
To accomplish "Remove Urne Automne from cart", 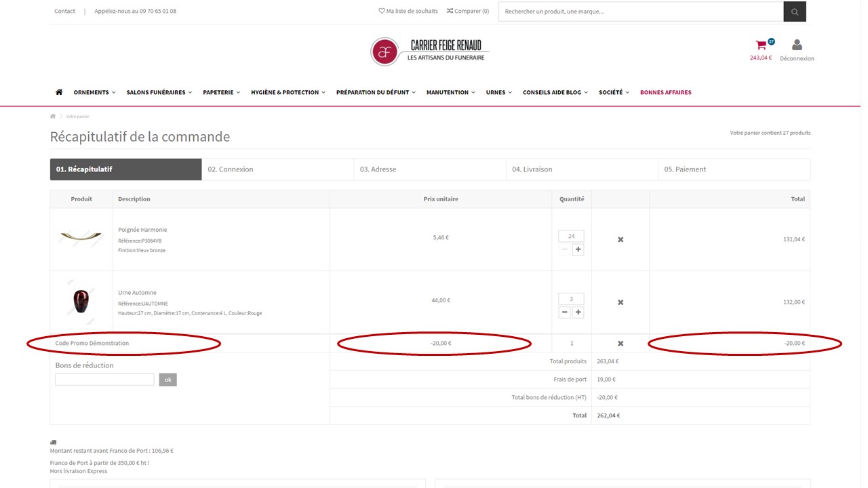I will 620,302.
